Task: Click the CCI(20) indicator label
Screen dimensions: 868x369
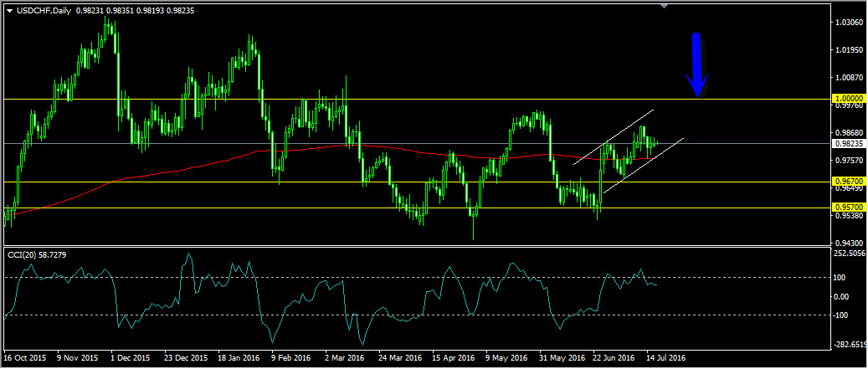Action: point(36,254)
